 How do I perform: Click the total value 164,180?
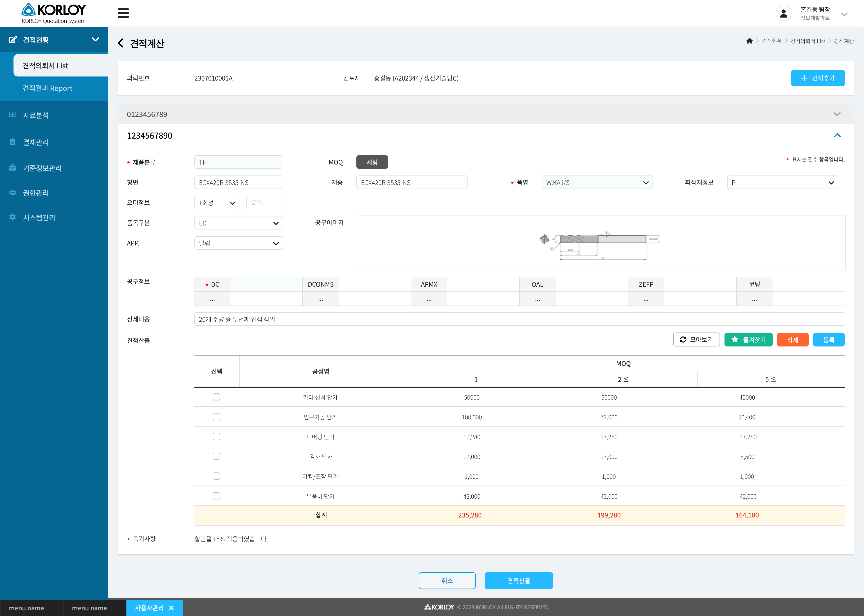coord(747,515)
